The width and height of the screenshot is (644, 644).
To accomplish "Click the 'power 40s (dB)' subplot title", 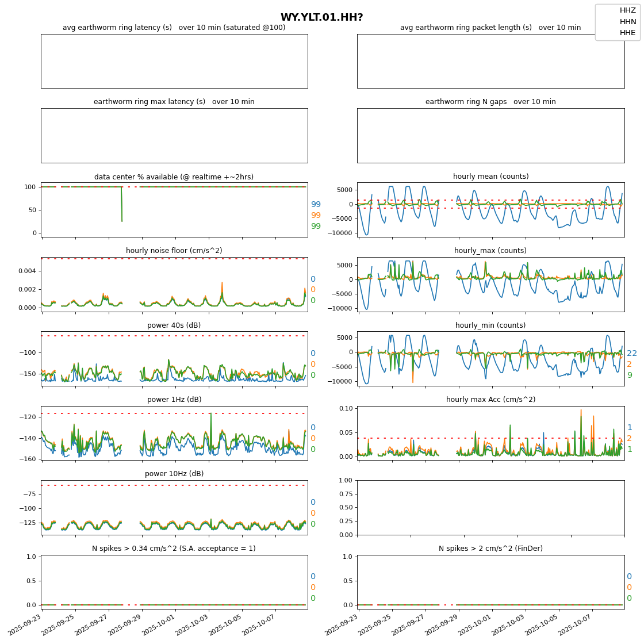I will 174,325.
